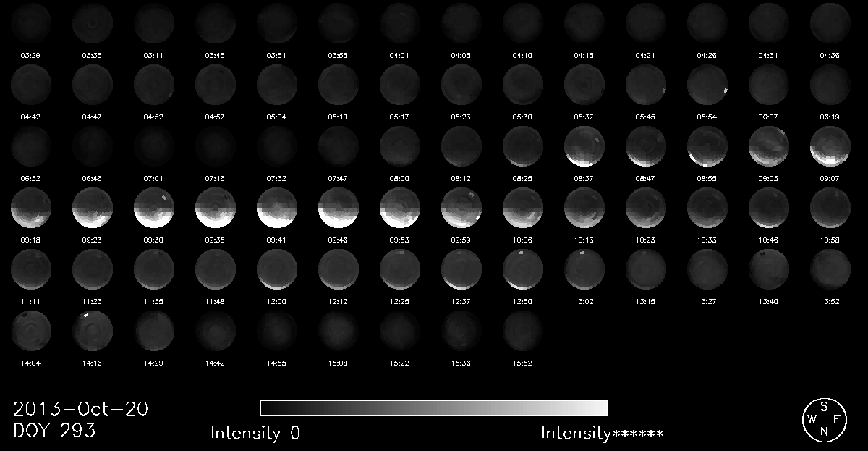868x451 pixels.
Task: Click the 2013-Oct-20 date label
Action: pyautogui.click(x=81, y=409)
